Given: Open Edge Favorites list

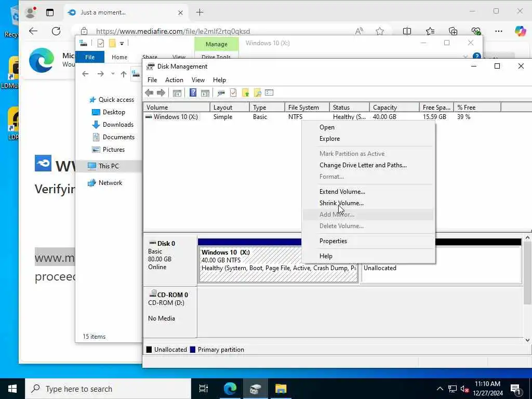Looking at the screenshot, I should coord(430,31).
